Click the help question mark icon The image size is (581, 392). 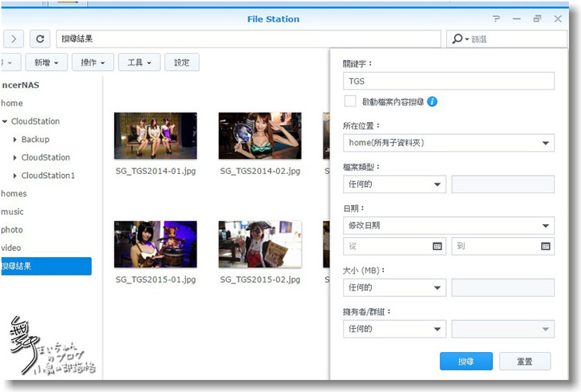tap(496, 19)
